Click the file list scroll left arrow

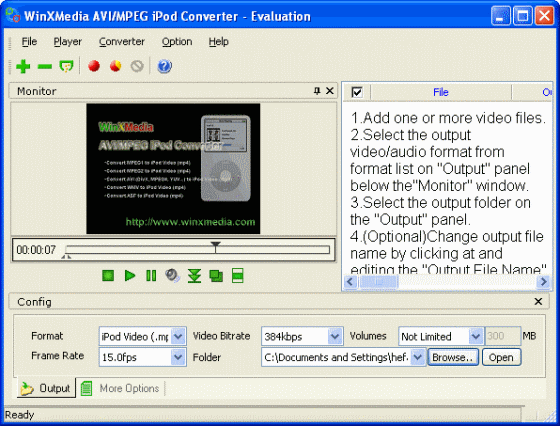tap(350, 282)
